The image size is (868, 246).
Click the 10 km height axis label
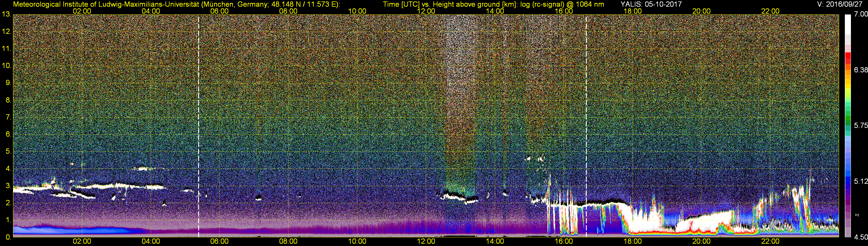click(x=6, y=66)
